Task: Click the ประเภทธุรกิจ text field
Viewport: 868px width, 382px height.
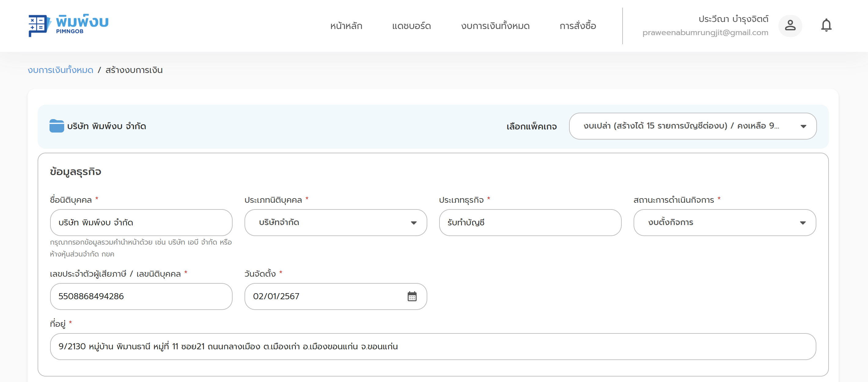Action: (530, 223)
